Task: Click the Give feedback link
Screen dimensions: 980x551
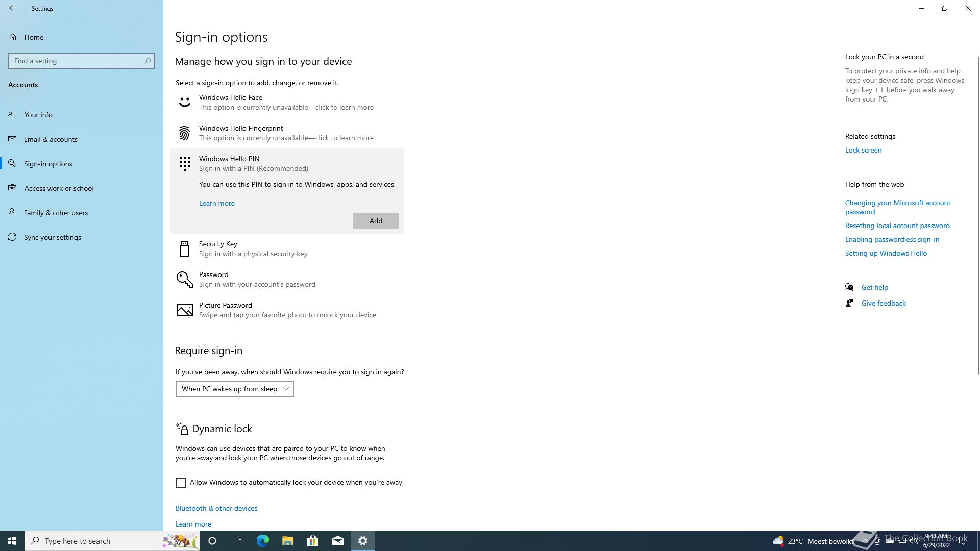Action: point(884,303)
